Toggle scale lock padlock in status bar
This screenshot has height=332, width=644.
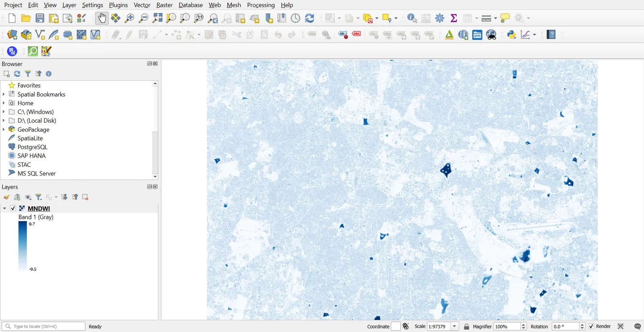coord(466,326)
